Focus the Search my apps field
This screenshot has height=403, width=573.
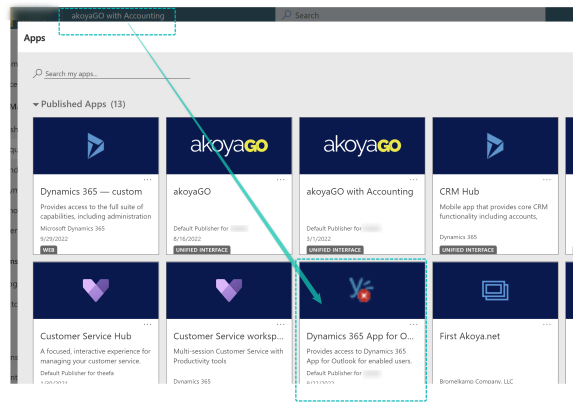tap(117, 74)
